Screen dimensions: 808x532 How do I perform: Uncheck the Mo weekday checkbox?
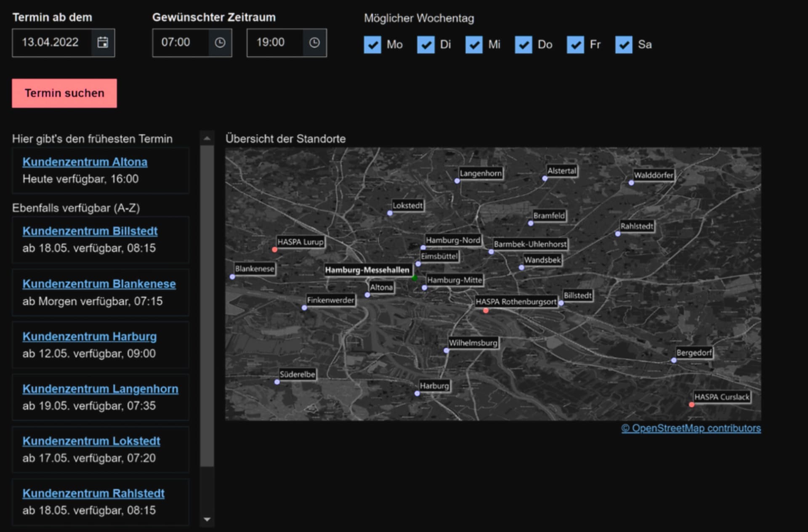click(x=372, y=45)
